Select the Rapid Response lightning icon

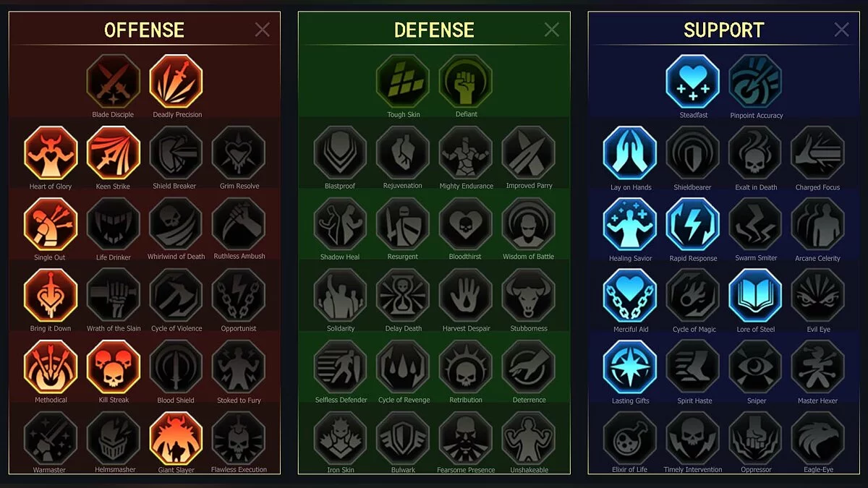tap(693, 224)
